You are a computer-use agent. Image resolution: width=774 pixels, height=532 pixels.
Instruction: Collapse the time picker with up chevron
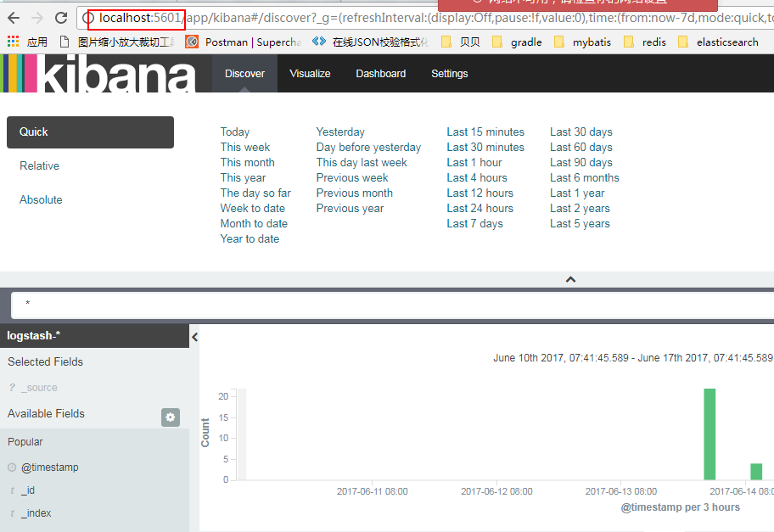point(570,279)
